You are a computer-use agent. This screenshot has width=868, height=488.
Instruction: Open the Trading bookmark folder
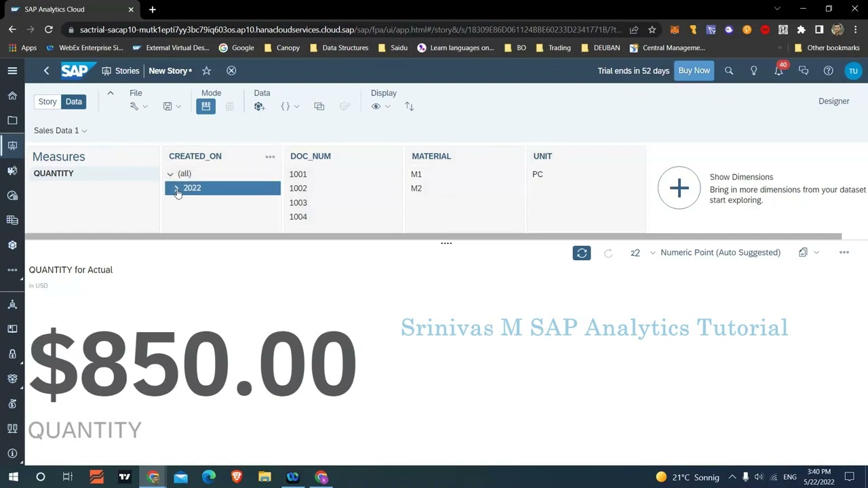553,48
